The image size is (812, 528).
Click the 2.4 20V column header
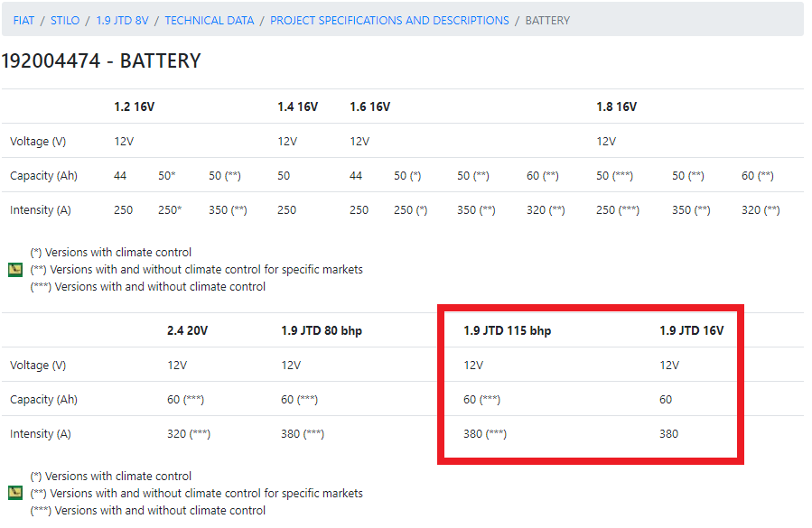(x=188, y=330)
